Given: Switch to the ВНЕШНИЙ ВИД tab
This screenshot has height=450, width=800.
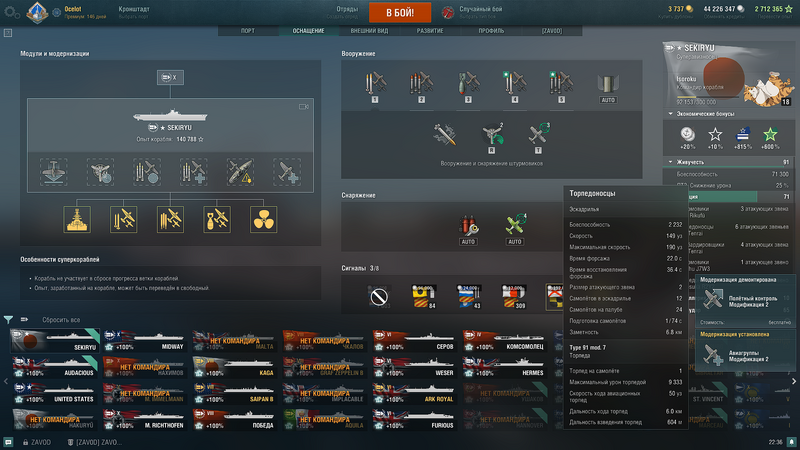Looking at the screenshot, I should [369, 31].
